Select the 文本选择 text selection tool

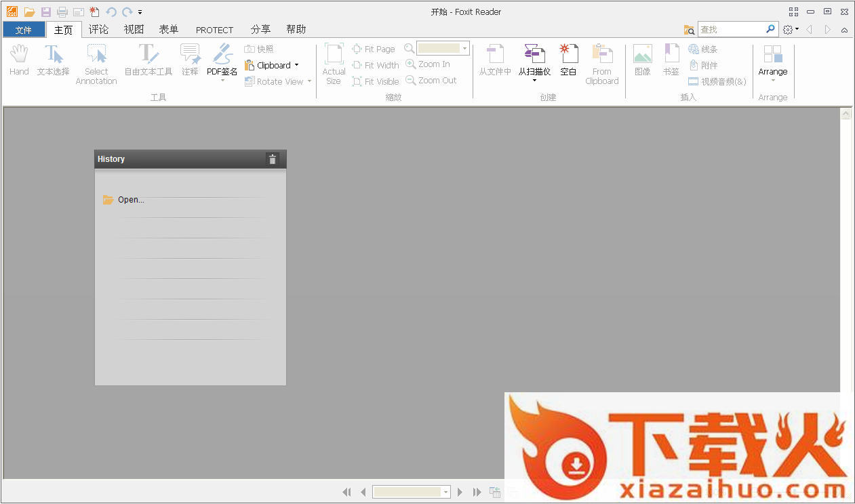click(x=54, y=60)
